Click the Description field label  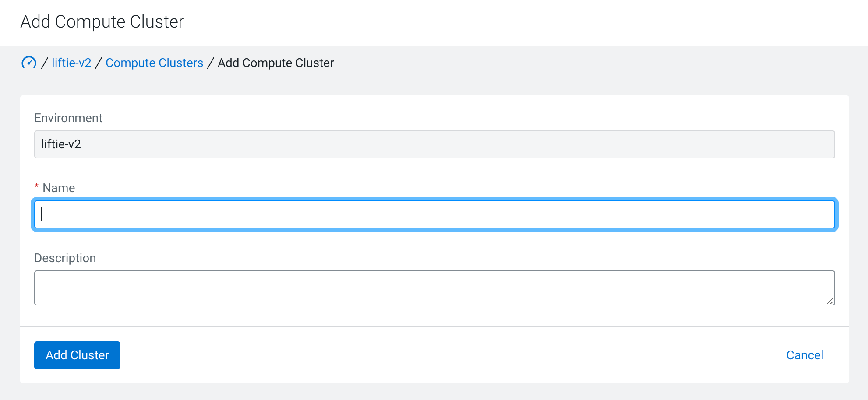point(65,258)
